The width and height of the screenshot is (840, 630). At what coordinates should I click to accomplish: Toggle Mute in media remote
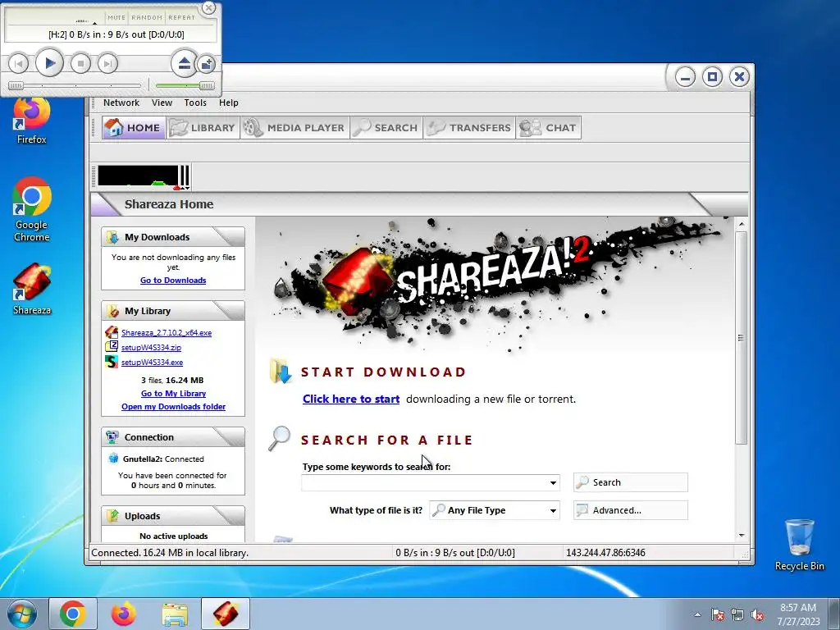point(116,17)
